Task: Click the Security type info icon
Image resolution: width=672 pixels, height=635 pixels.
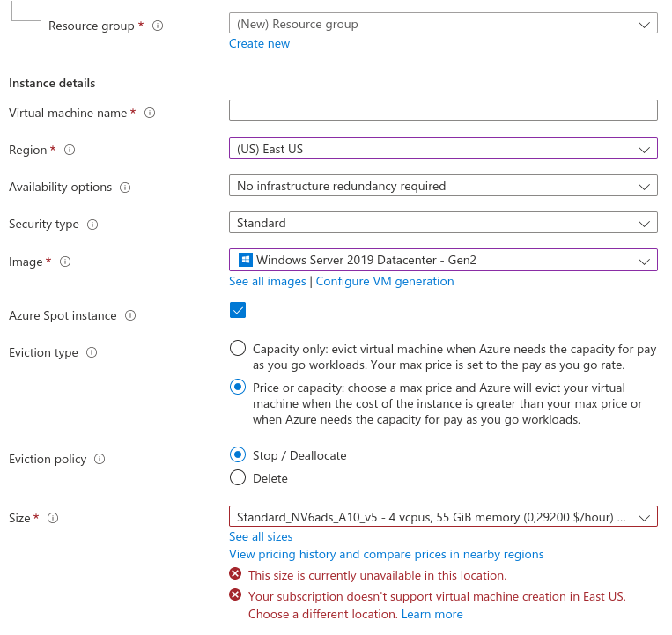Action: [x=92, y=224]
